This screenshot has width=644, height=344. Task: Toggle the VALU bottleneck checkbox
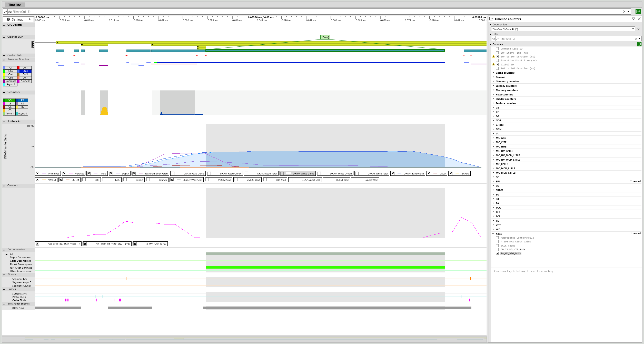click(429, 173)
